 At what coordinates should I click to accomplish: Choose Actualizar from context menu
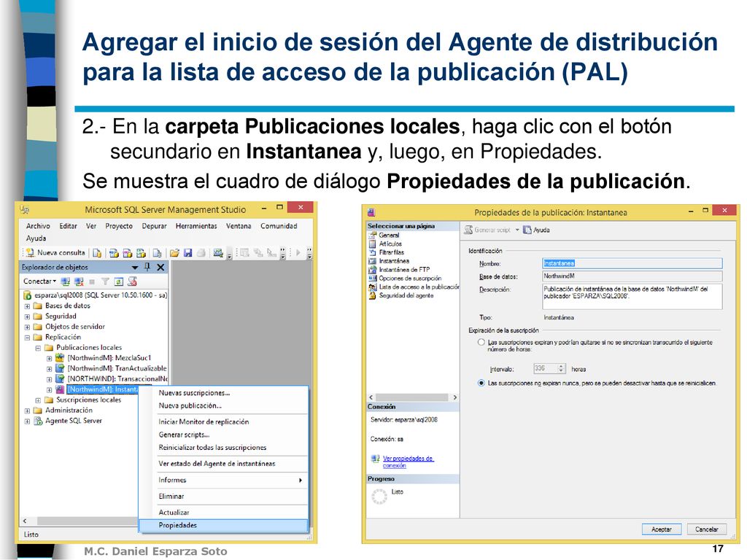point(223,513)
